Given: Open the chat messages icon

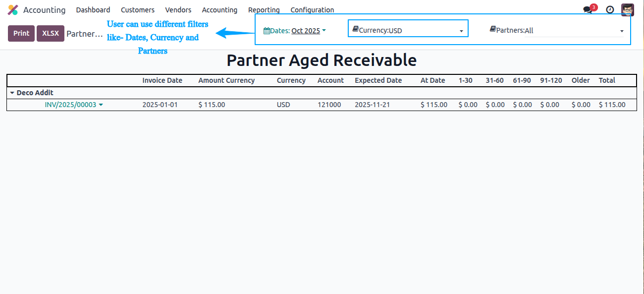Looking at the screenshot, I should tap(588, 10).
